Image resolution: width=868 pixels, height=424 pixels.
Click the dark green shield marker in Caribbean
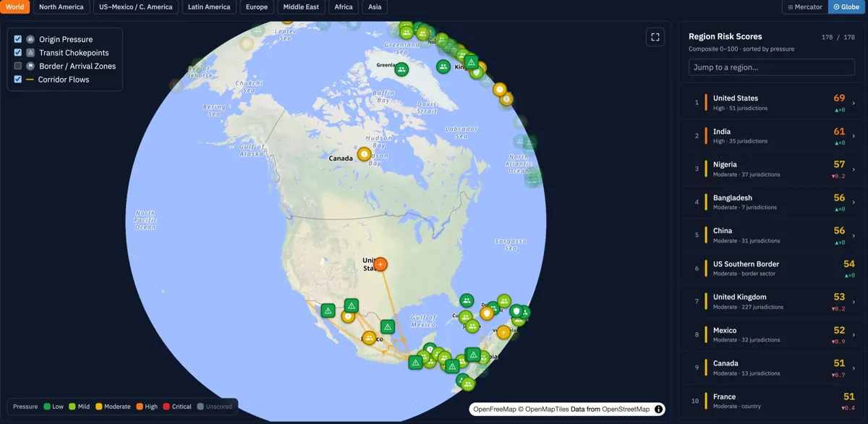(516, 311)
